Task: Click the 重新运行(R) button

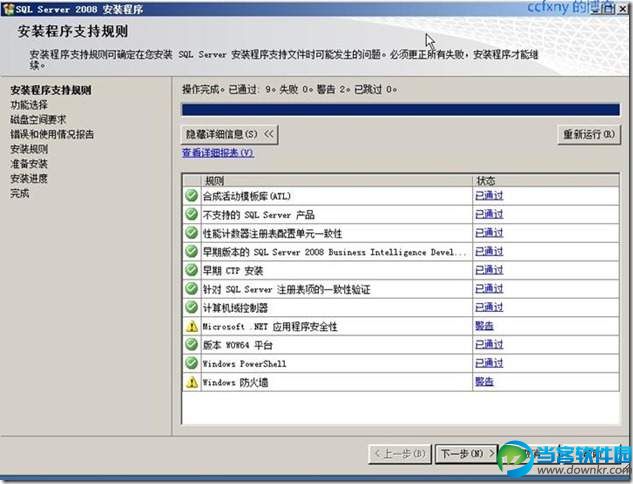Action: 589,134
